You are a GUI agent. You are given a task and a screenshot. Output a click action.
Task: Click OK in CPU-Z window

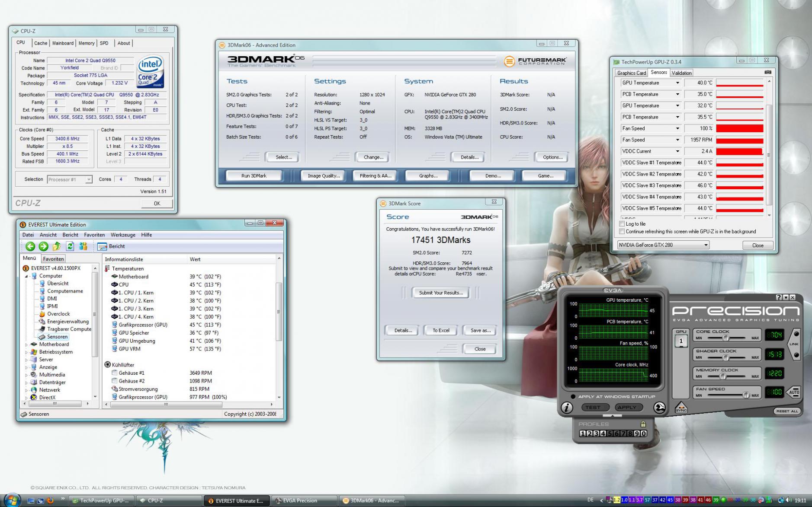pyautogui.click(x=157, y=203)
